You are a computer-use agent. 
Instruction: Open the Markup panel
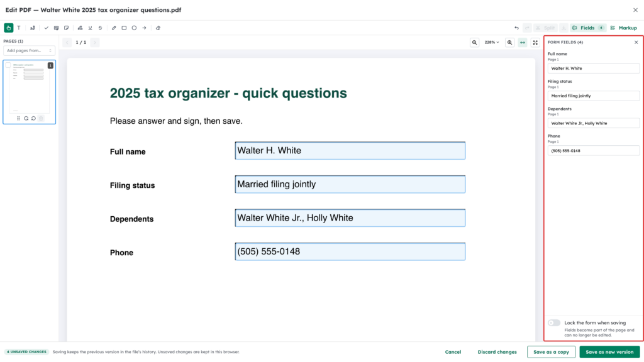[x=623, y=28]
